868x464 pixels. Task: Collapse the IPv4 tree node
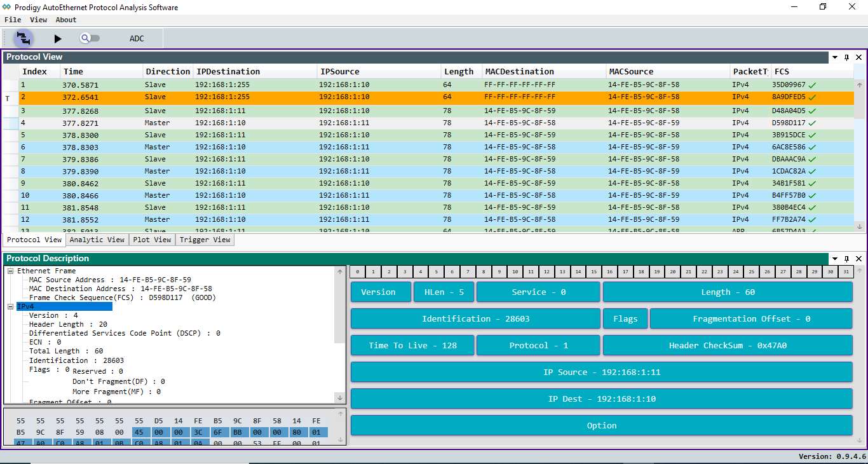pos(11,306)
